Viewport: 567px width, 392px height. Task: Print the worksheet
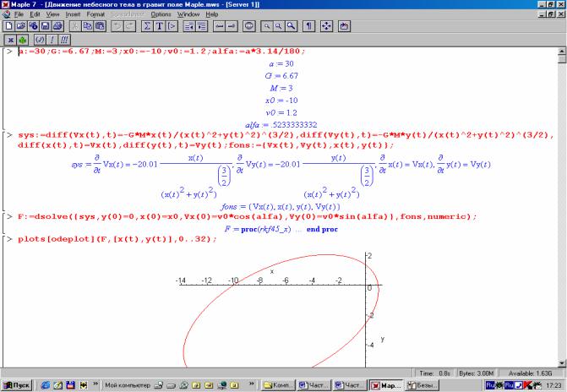57,26
